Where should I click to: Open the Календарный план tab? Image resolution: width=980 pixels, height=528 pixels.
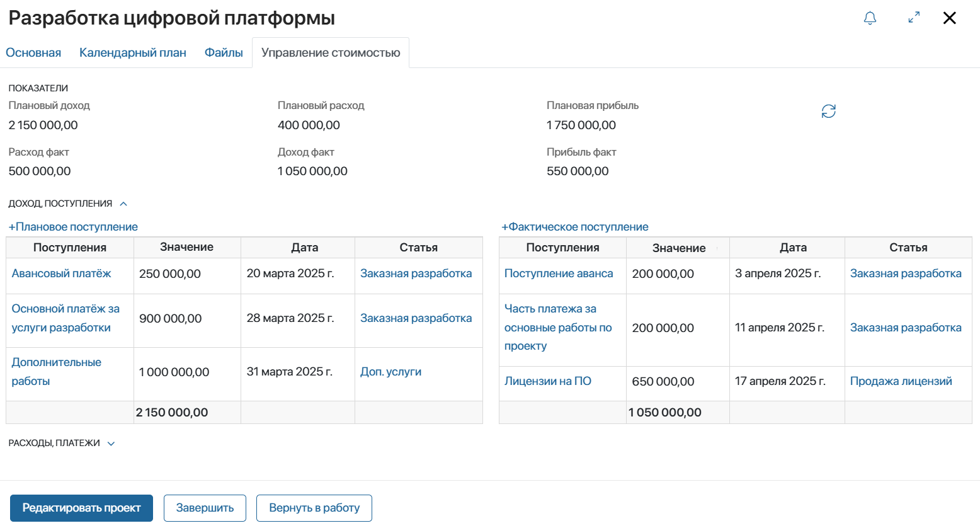pos(133,52)
